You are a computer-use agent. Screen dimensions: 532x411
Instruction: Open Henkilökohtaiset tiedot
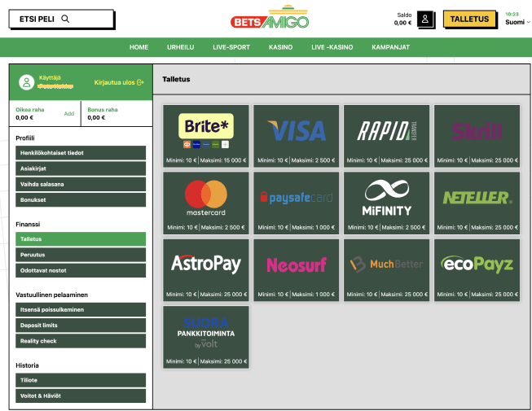click(81, 153)
